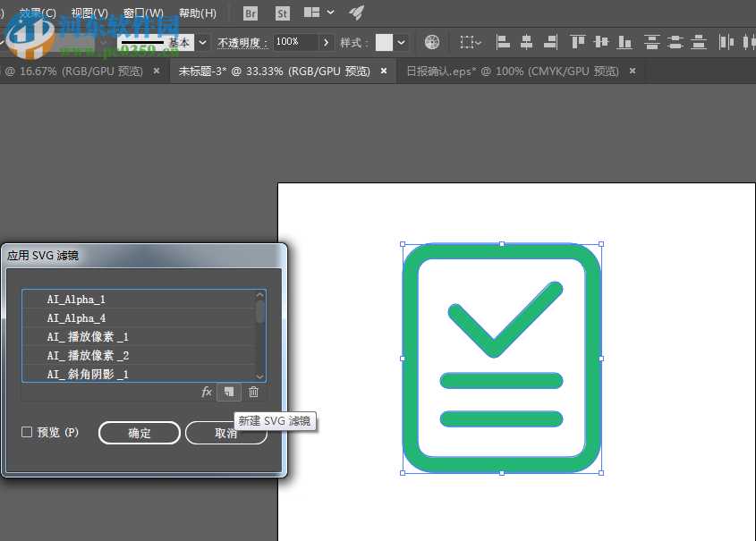Click vertical align top icon
Viewport: 756px width, 541px height.
coord(578,42)
